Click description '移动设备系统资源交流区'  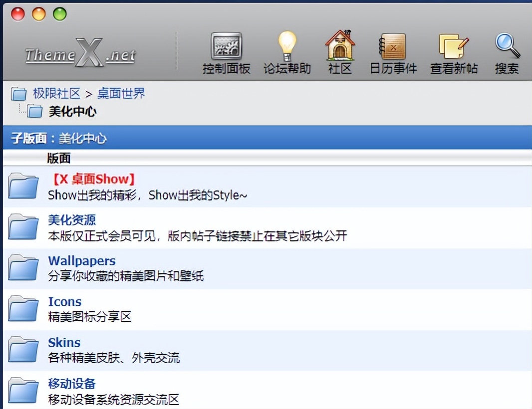(114, 400)
